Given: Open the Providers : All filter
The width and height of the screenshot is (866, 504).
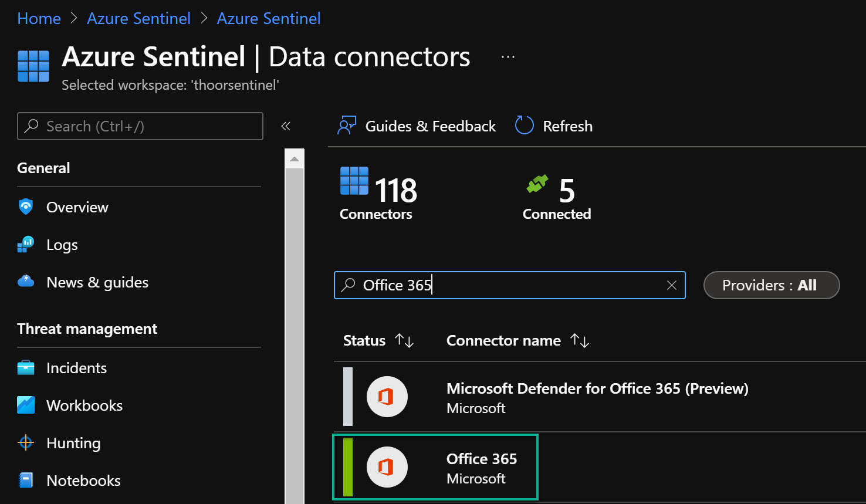Looking at the screenshot, I should pos(772,285).
